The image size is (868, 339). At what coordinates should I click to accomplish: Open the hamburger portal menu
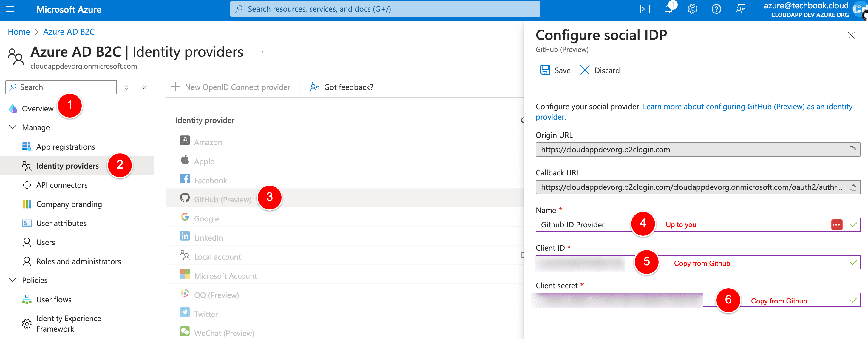[x=10, y=9]
